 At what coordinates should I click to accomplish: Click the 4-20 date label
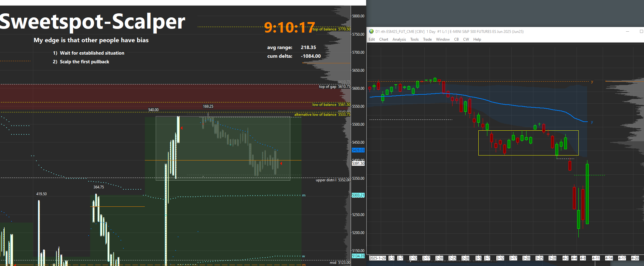point(635,258)
